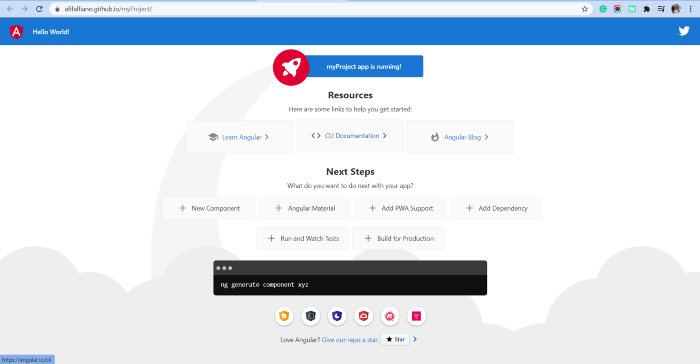Click the Angular logo in the header
This screenshot has width=700, height=364.
tap(16, 32)
